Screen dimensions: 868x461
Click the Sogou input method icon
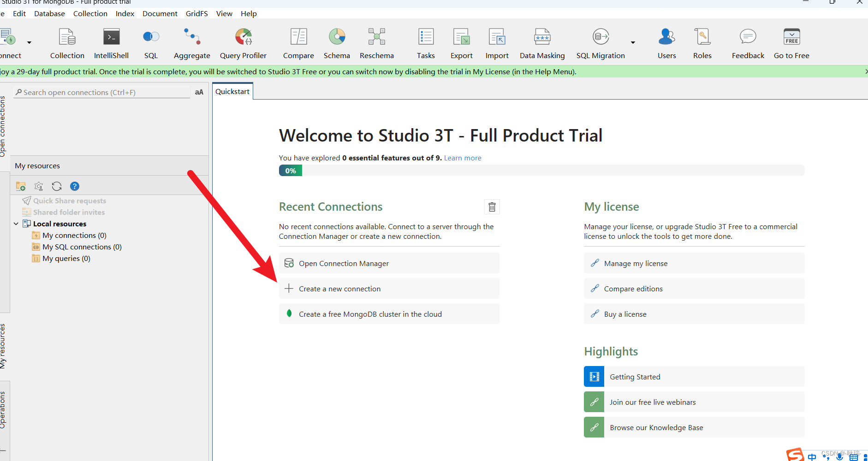[795, 455]
